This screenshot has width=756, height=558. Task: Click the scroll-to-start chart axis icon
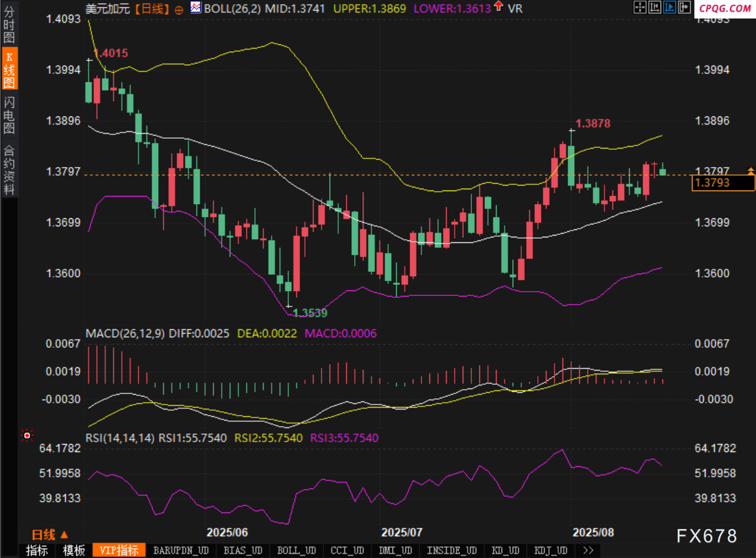655,7
